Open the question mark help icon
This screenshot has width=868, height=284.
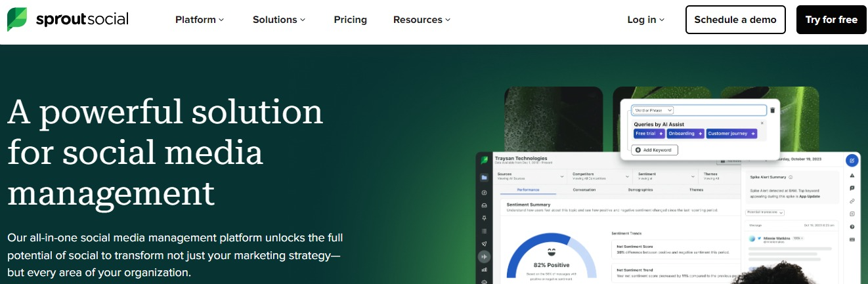[852, 227]
